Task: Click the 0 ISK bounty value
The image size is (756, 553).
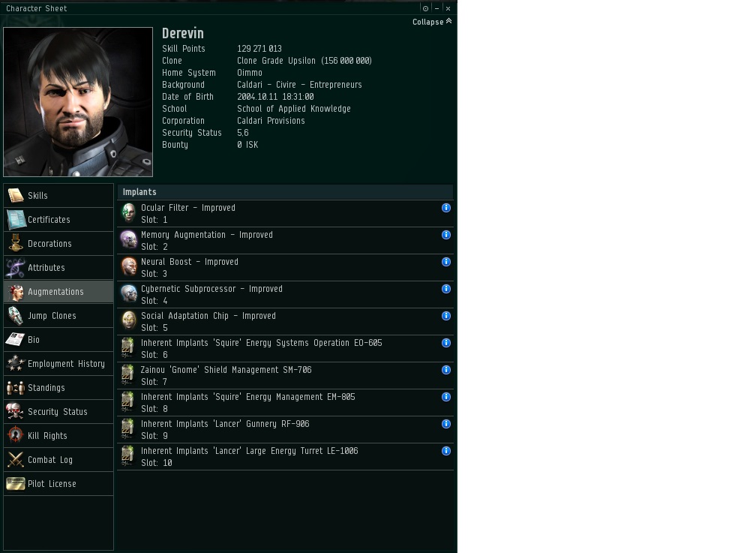Action: point(247,145)
